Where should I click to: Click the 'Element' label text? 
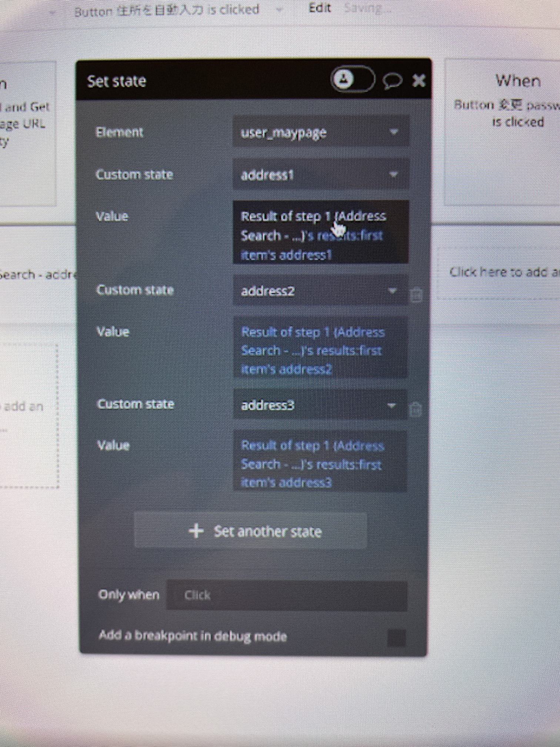coord(119,132)
